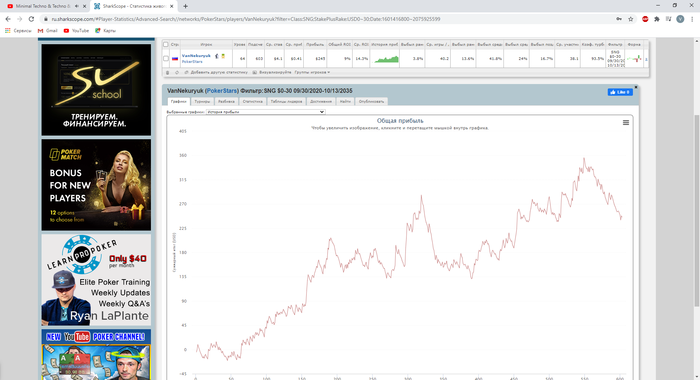The width and height of the screenshot is (700, 380).
Task: Expand the Группы игроков dropdown
Action: click(312, 72)
